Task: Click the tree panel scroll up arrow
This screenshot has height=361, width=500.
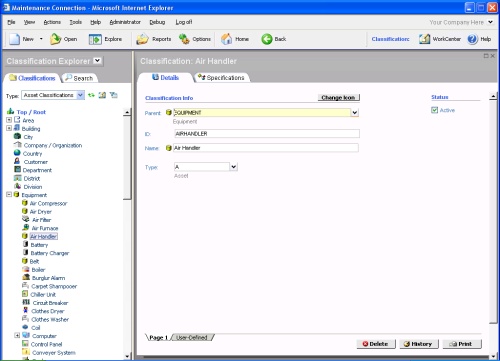Action: click(x=127, y=112)
